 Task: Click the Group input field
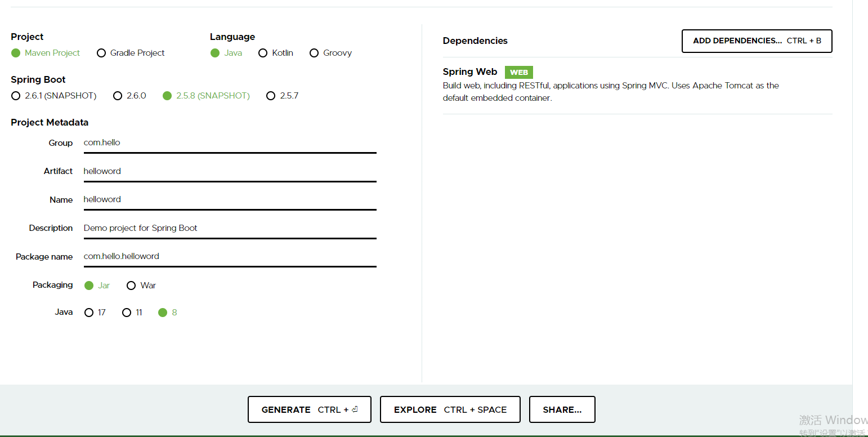tap(230, 142)
